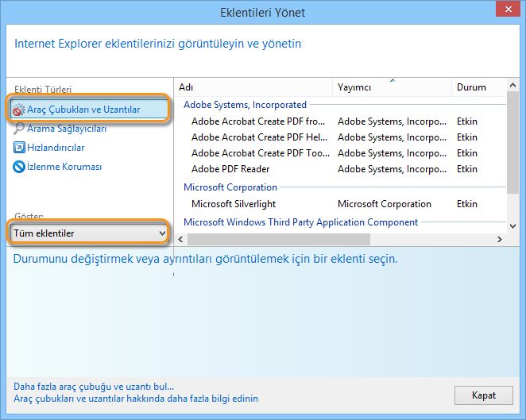Select Adobe Acrobat Create PDF Too... add-on
526x420 pixels.
(x=261, y=153)
